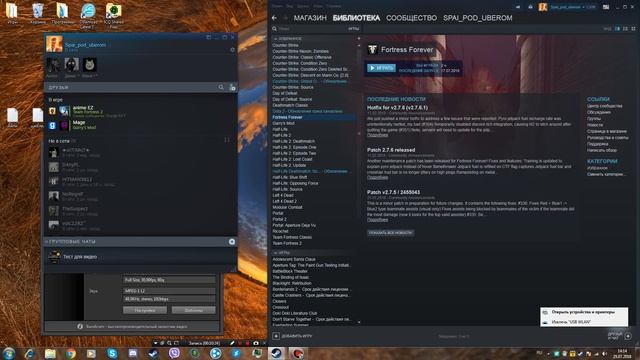Viewport: 640px width, 360px height.
Task: Switch library to list view icon
Action: point(625,29)
